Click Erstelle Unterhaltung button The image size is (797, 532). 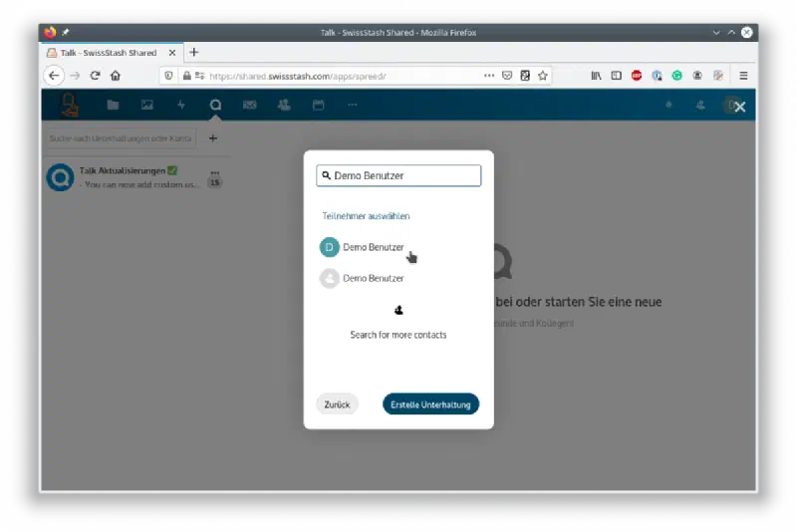[430, 404]
